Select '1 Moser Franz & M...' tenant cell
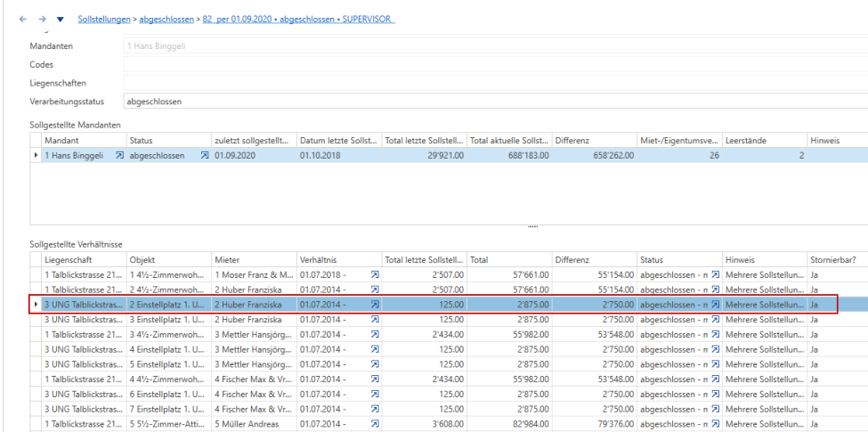868x432 pixels. [254, 274]
